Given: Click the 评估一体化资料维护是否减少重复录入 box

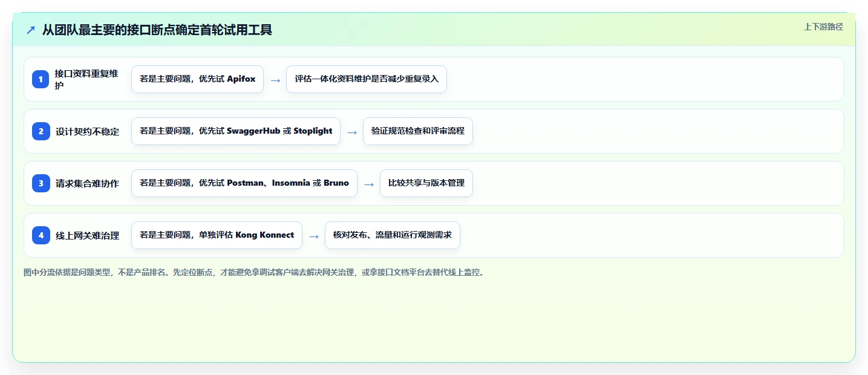Looking at the screenshot, I should pyautogui.click(x=367, y=79).
